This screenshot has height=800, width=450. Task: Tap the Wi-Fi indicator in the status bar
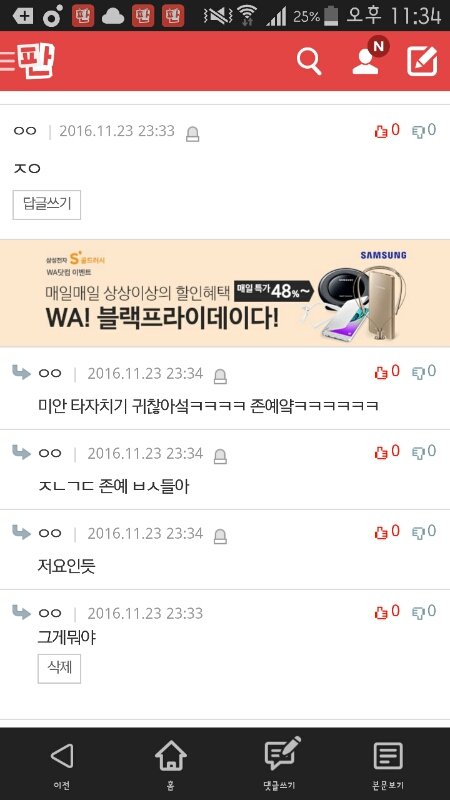[247, 15]
